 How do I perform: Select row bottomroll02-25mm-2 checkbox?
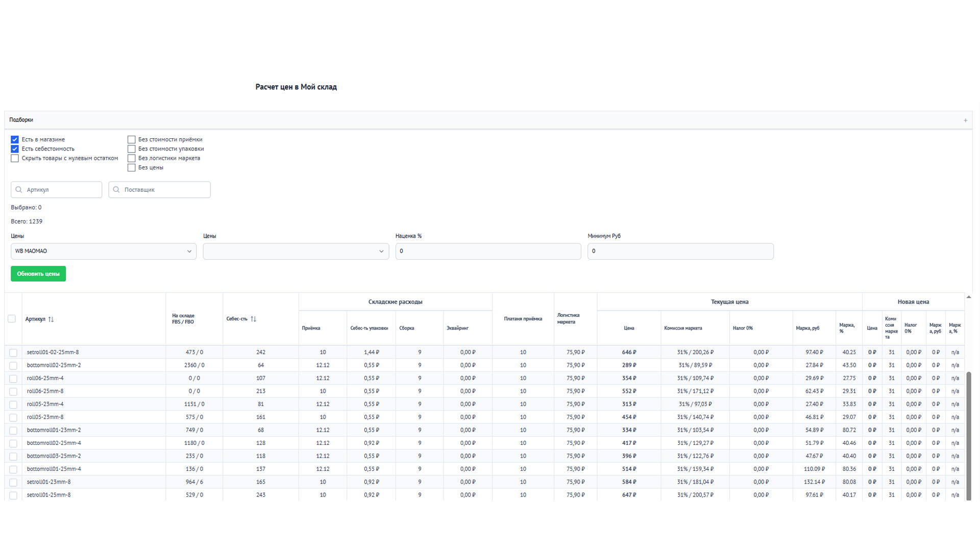(13, 366)
